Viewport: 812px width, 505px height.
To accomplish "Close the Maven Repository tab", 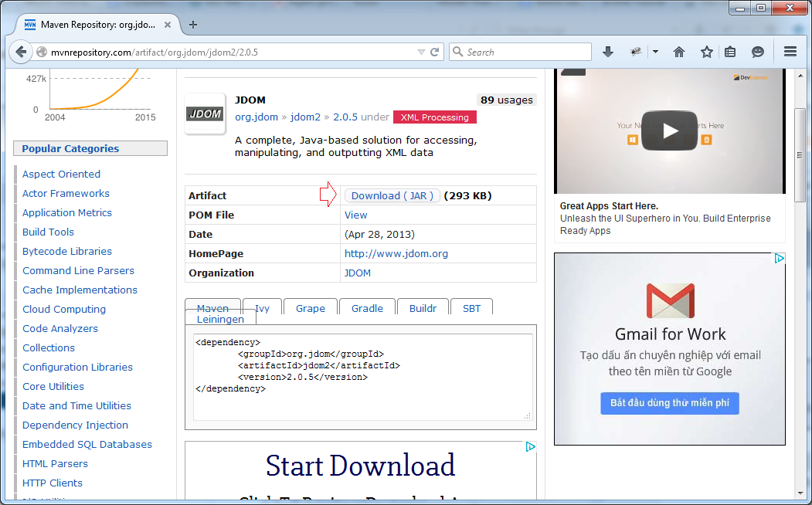I will (x=168, y=24).
